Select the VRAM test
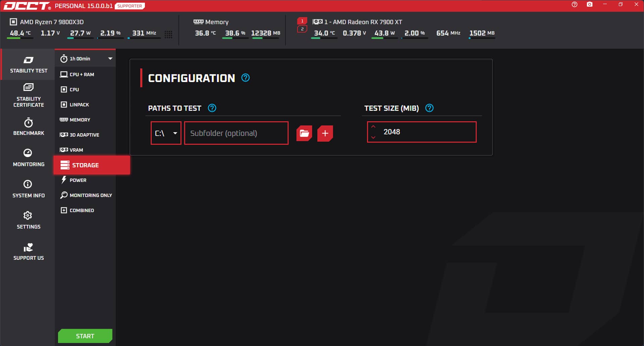Screen dimensions: 644x346 click(76, 150)
